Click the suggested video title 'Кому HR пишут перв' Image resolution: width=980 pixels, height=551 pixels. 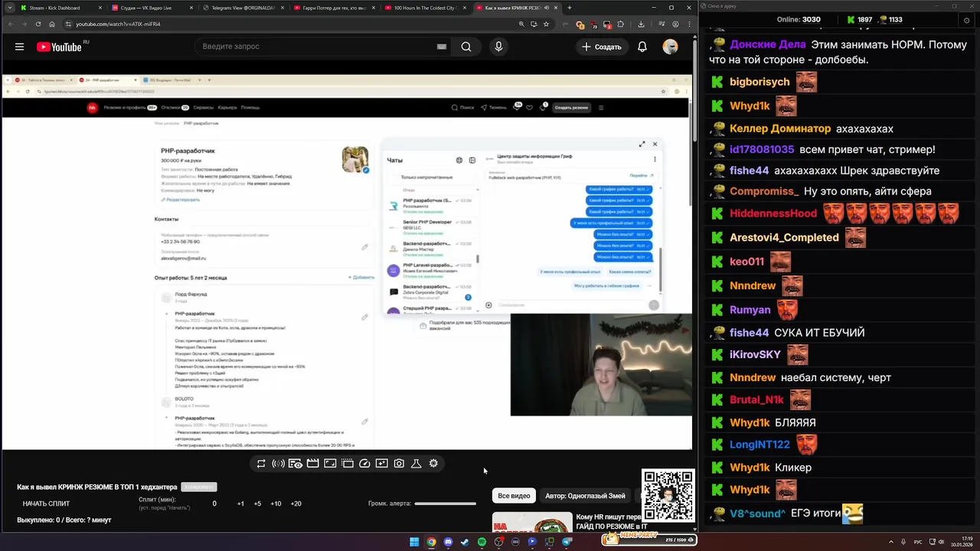(x=609, y=517)
